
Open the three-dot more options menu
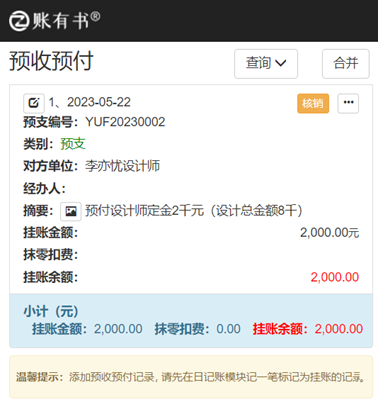pyautogui.click(x=348, y=103)
